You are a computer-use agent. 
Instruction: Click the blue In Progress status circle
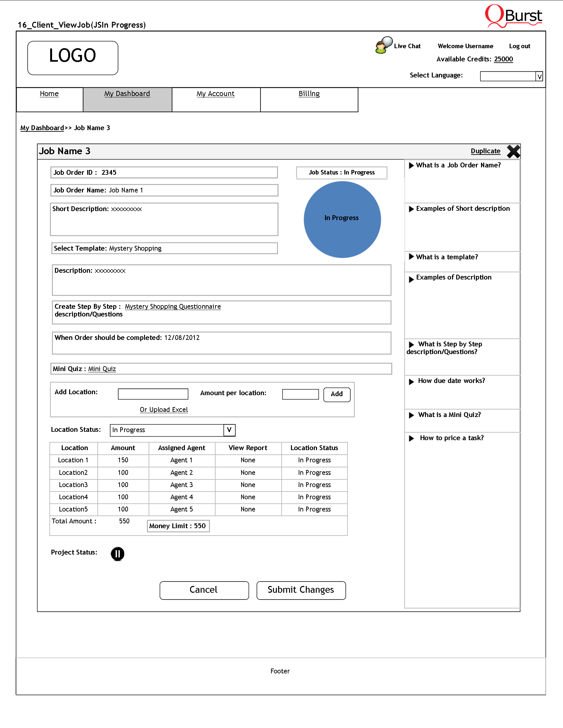click(x=342, y=219)
